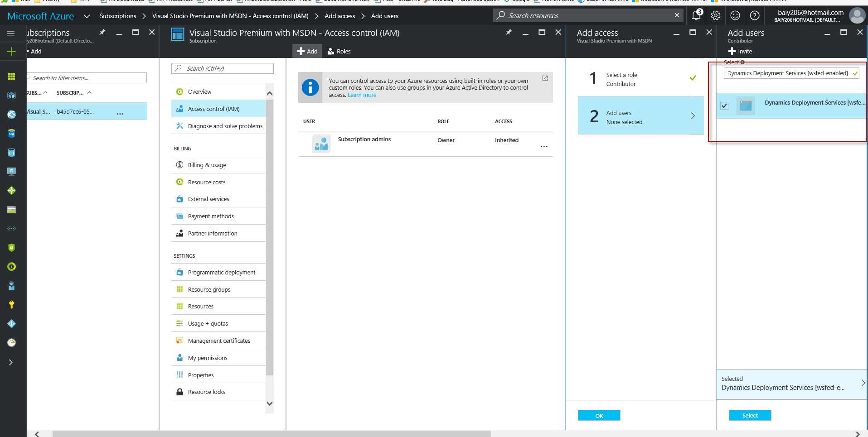This screenshot has width=868, height=437.
Task: Click the green plus New resource icon
Action: click(x=11, y=52)
